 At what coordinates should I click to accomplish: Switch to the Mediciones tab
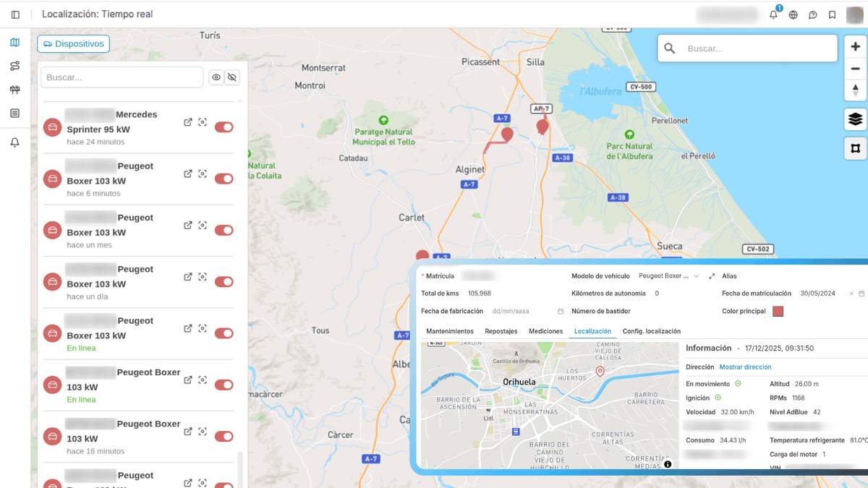coord(545,331)
